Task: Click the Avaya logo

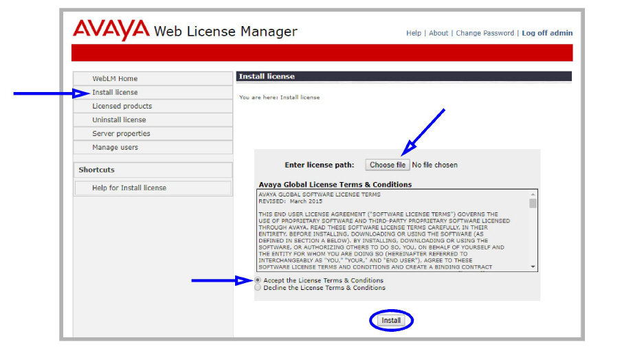Action: coord(111,30)
